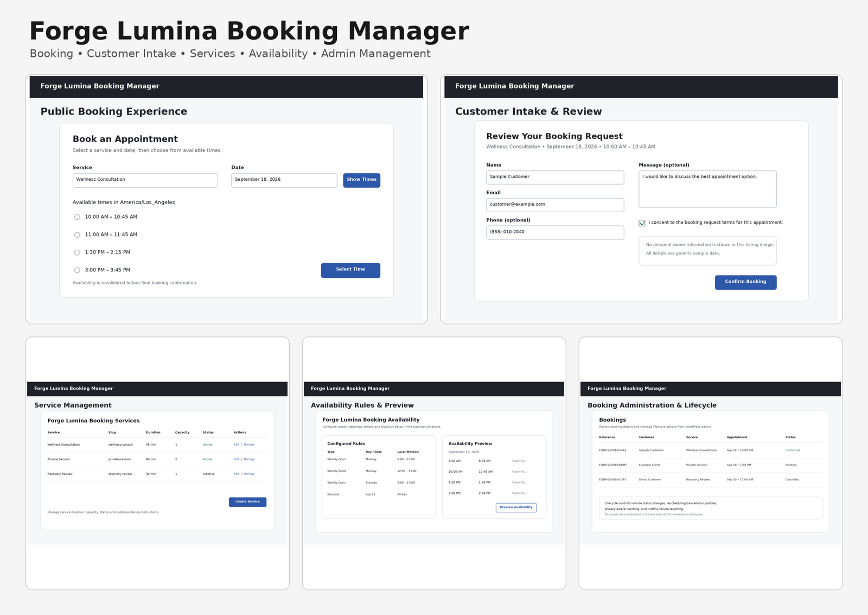Select the 3:00 PM – 3:45 PM radio button
Image resolution: width=868 pixels, height=615 pixels.
pos(77,270)
